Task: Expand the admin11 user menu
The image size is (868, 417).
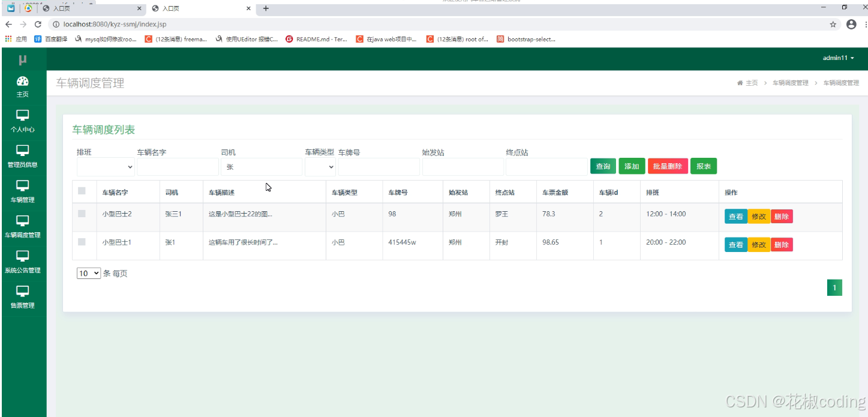Action: (x=839, y=58)
